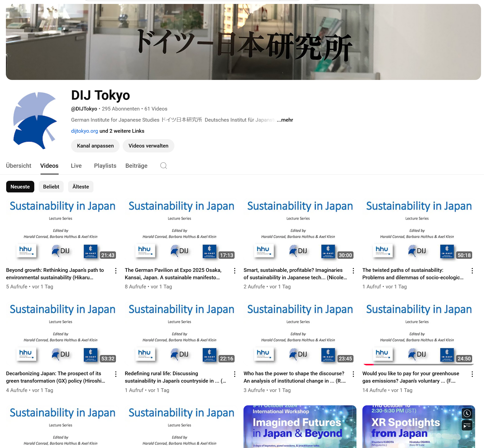
Task: Open options menu for 'Smart, sustainable, profitable?' video
Action: pos(353,271)
